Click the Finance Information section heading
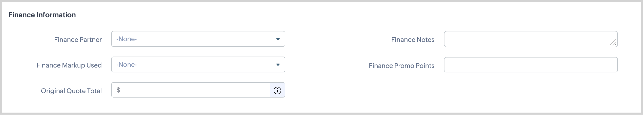The width and height of the screenshot is (644, 115). click(42, 15)
